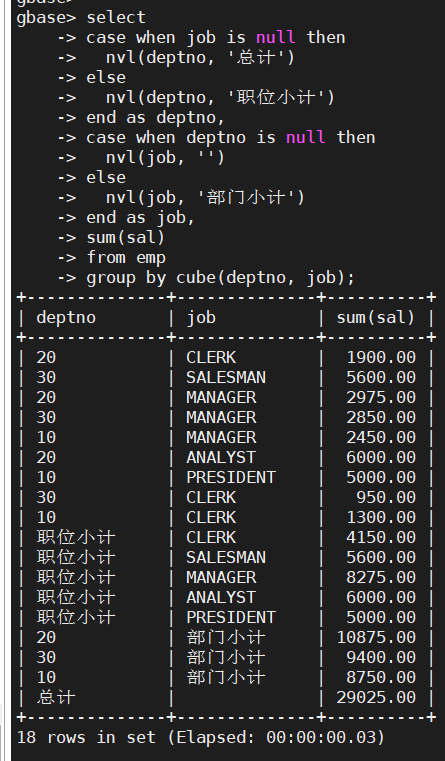Click the line "end as deptno,"

click(156, 117)
